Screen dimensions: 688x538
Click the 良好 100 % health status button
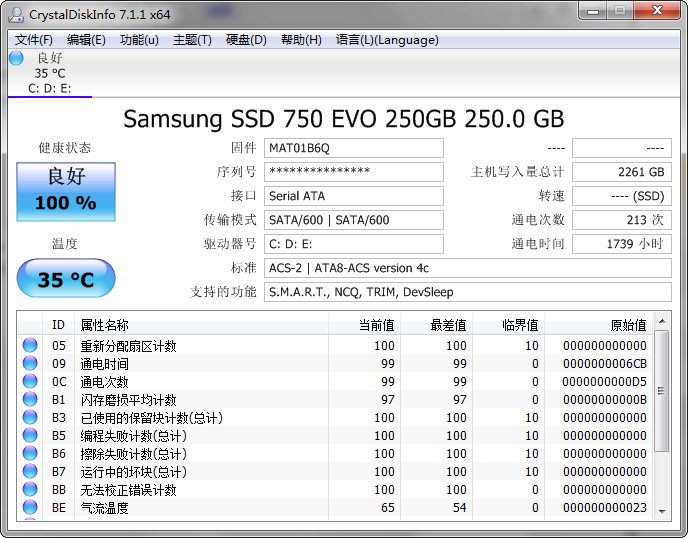[x=66, y=191]
